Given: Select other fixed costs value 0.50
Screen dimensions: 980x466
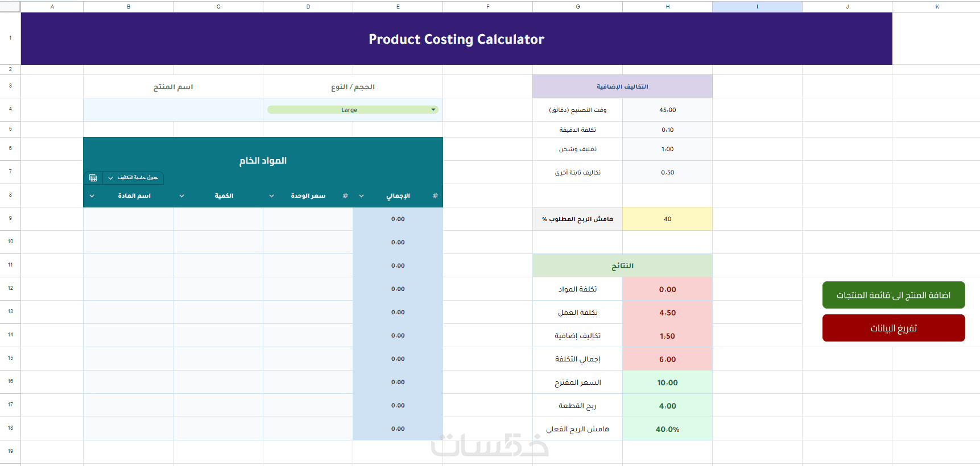Looking at the screenshot, I should click(x=667, y=172).
